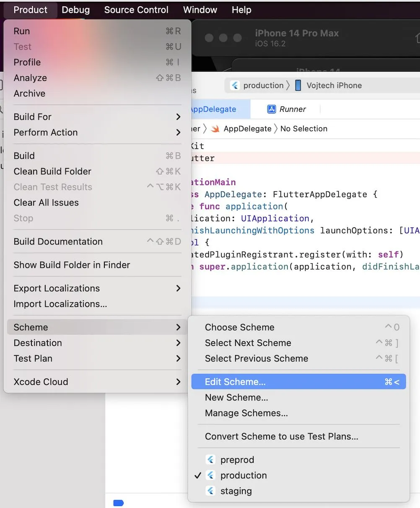420x508 pixels.
Task: Choose Select Next Scheme
Action: pos(298,343)
